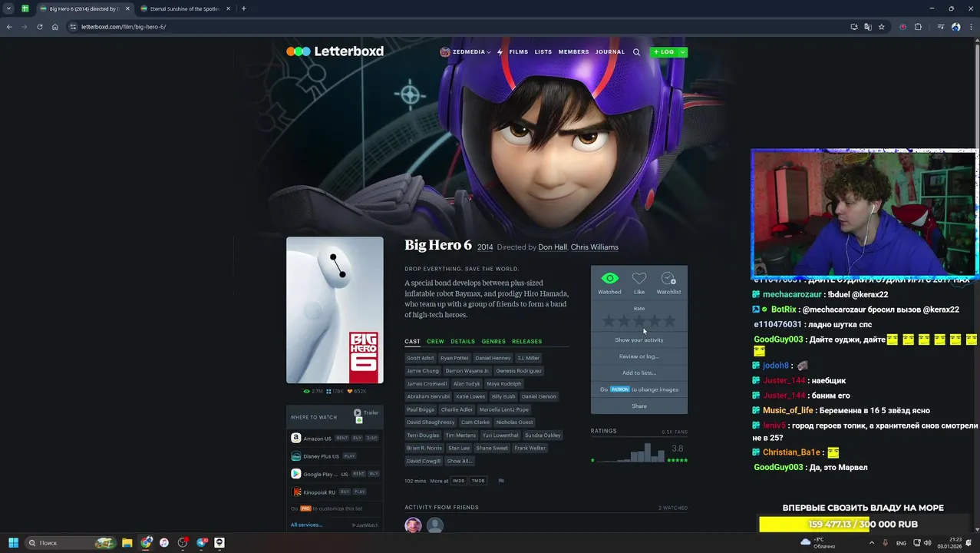Switch to the GENRES tab

point(493,341)
